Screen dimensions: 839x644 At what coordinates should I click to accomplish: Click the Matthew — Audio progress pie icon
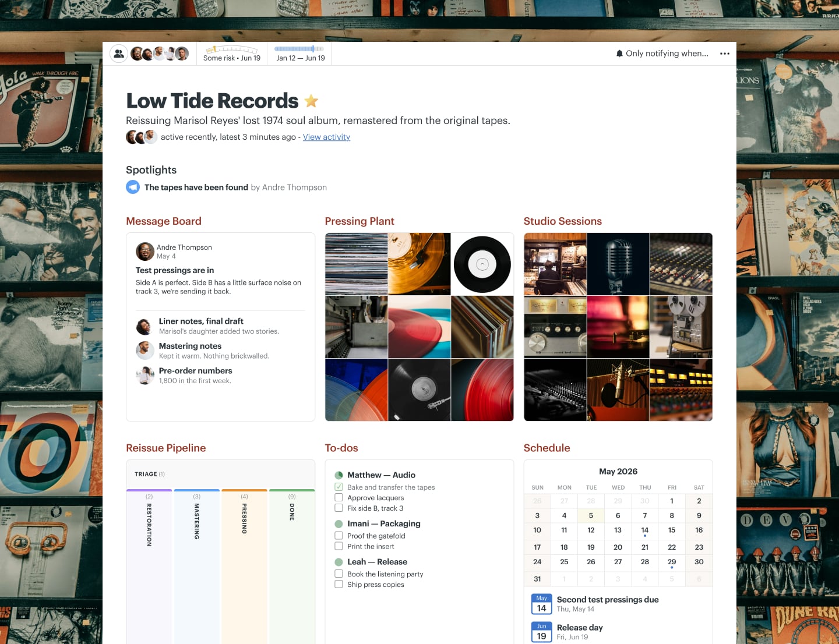(339, 475)
